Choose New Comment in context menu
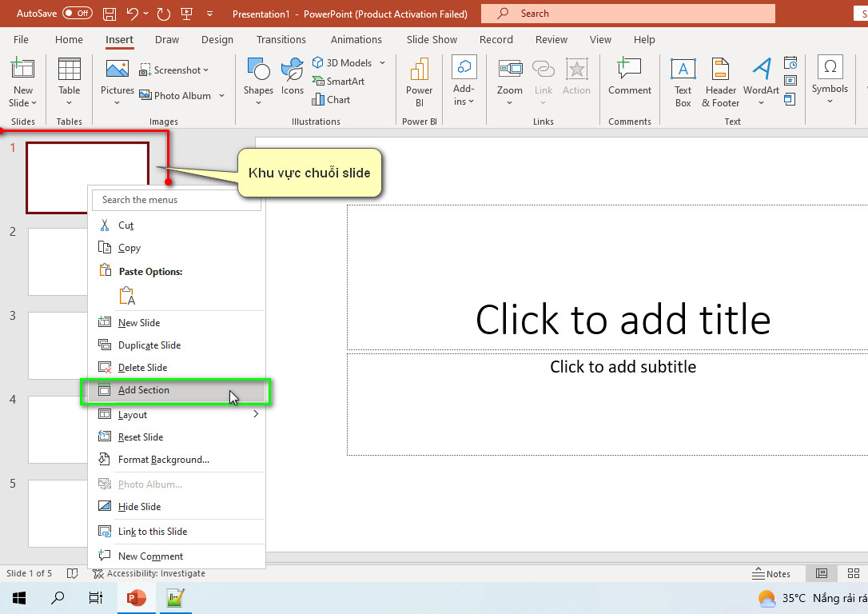The width and height of the screenshot is (868, 614). click(x=177, y=556)
